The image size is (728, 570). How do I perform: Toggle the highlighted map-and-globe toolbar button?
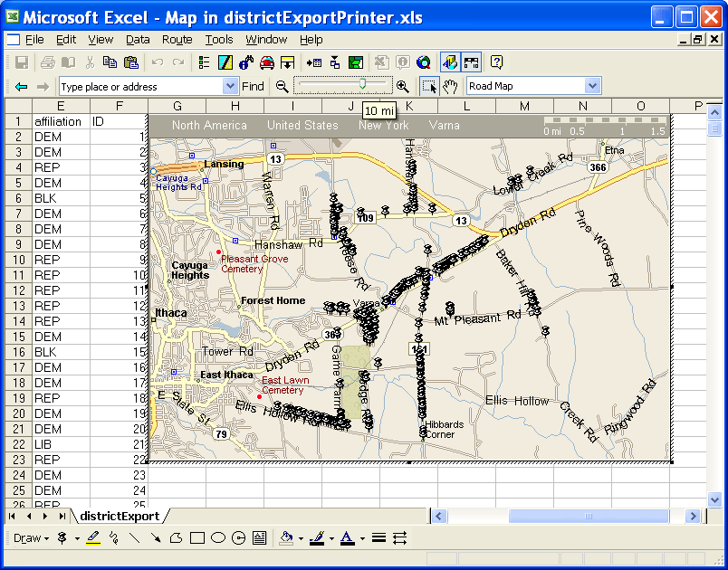(450, 62)
